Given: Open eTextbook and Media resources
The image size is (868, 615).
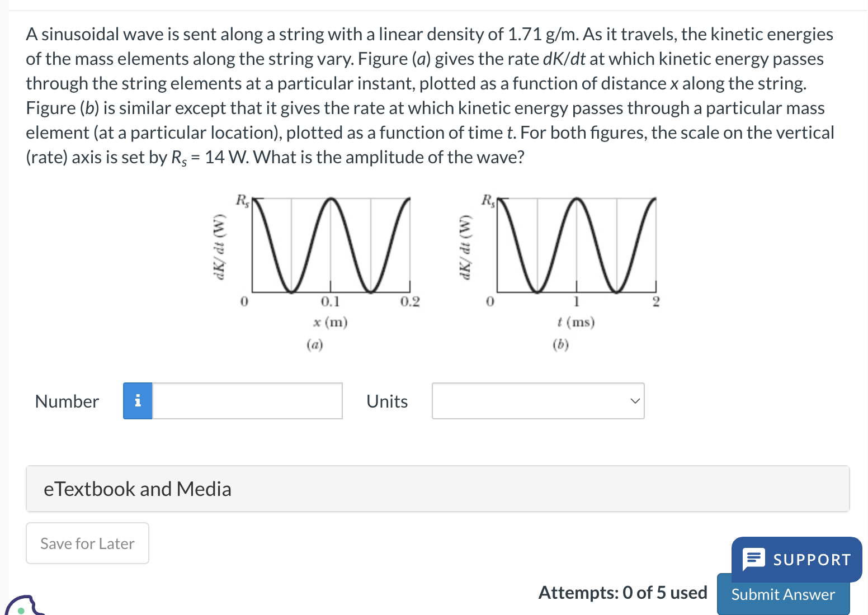Looking at the screenshot, I should 138,489.
